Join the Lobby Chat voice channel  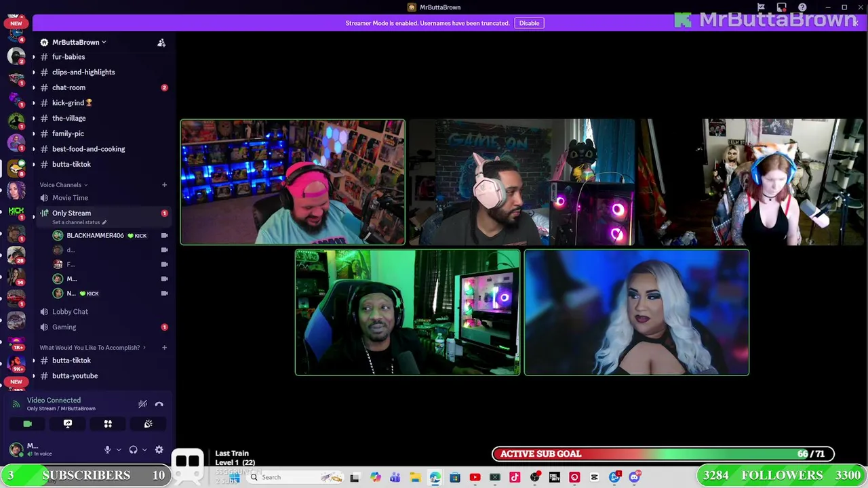pyautogui.click(x=70, y=312)
